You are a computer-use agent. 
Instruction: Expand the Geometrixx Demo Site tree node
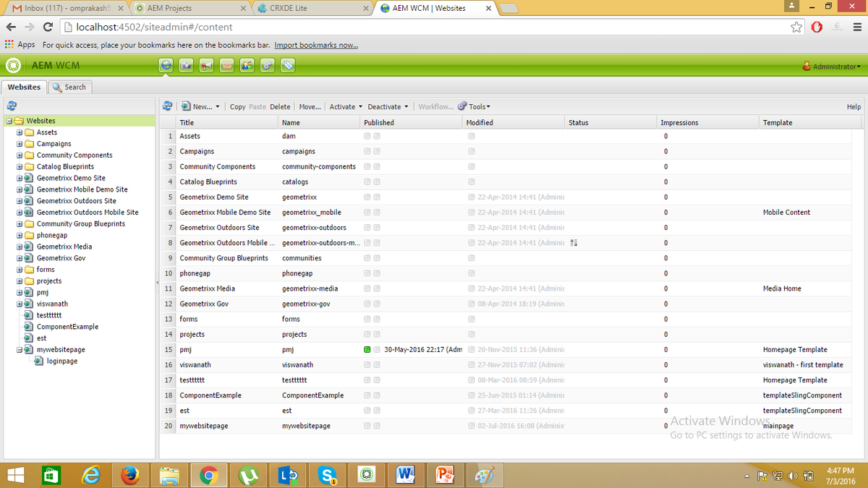[19, 178]
